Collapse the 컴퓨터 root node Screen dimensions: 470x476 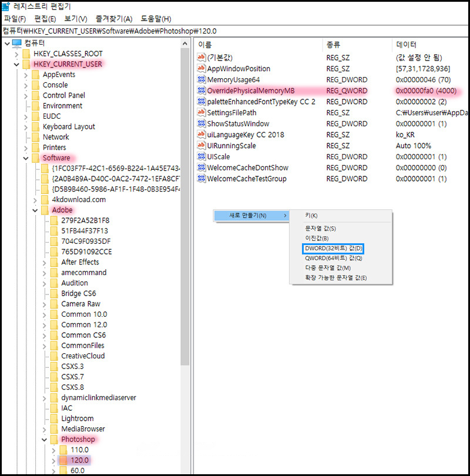(x=7, y=43)
